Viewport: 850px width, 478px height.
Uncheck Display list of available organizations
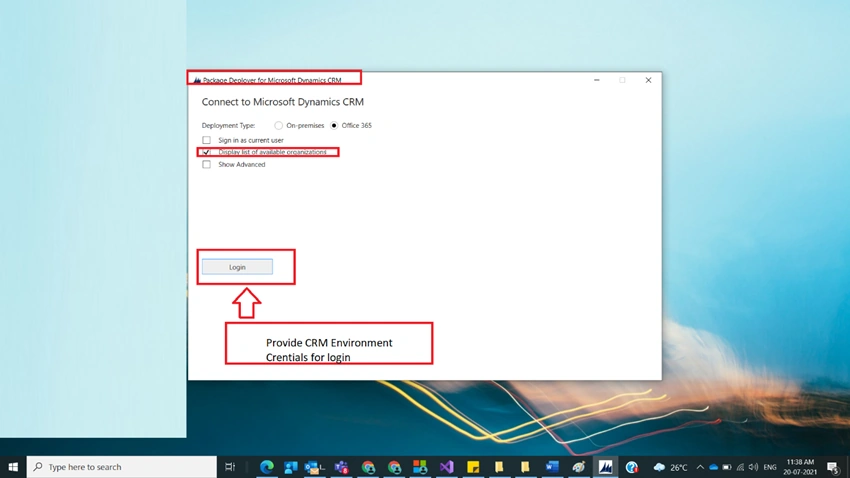(x=207, y=152)
